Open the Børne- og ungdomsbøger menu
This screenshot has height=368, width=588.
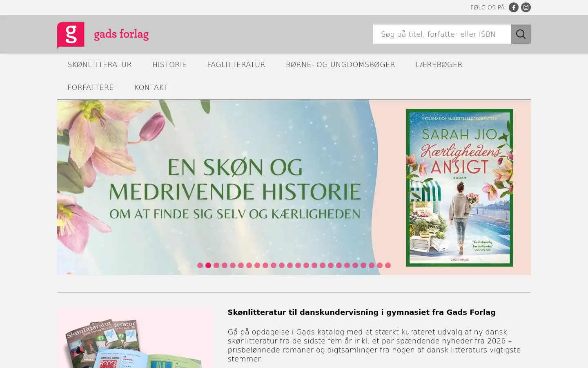pos(341,65)
